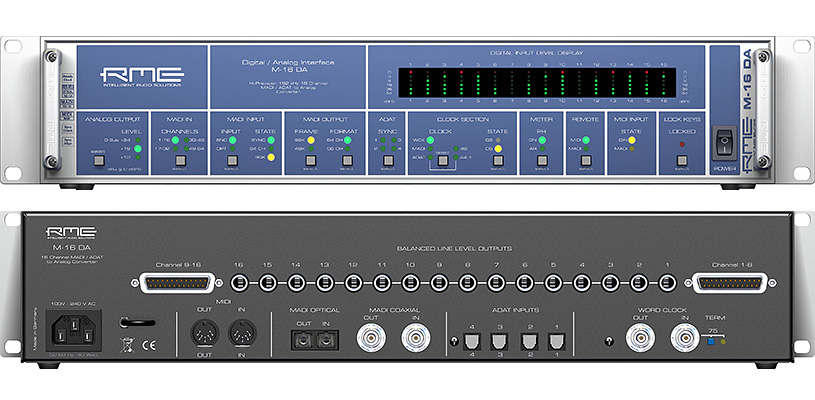Screen dimensions: 815x400
Task: Click the MADI Optical OUT port
Action: 304,340
